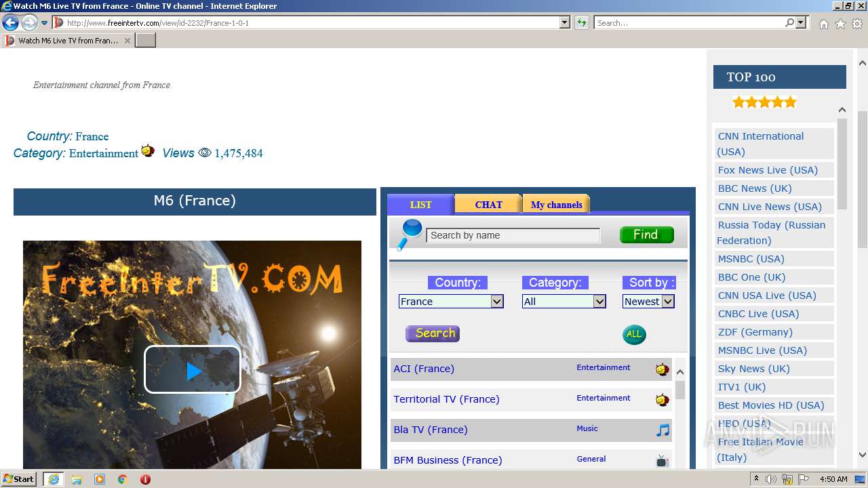Switch to the My channels tab
The width and height of the screenshot is (868, 488).
pyautogui.click(x=556, y=205)
